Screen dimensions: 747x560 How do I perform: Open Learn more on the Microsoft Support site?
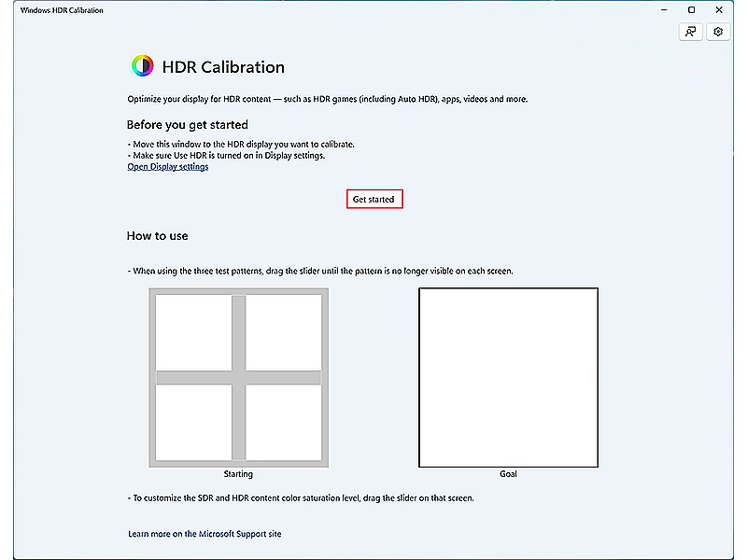[204, 534]
